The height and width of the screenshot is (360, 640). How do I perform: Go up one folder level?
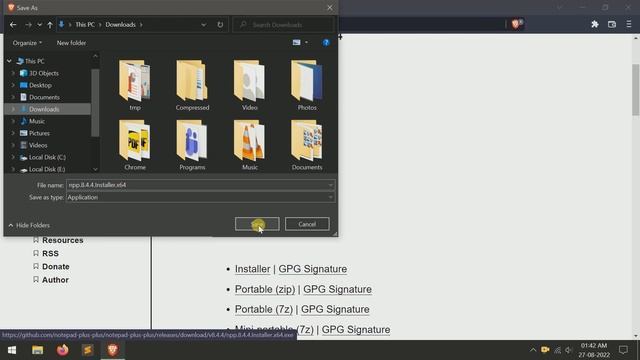pyautogui.click(x=50, y=25)
